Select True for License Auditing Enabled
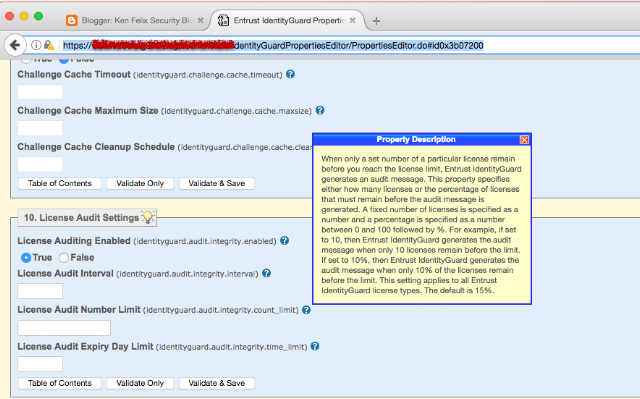The width and height of the screenshot is (640, 399). point(26,258)
